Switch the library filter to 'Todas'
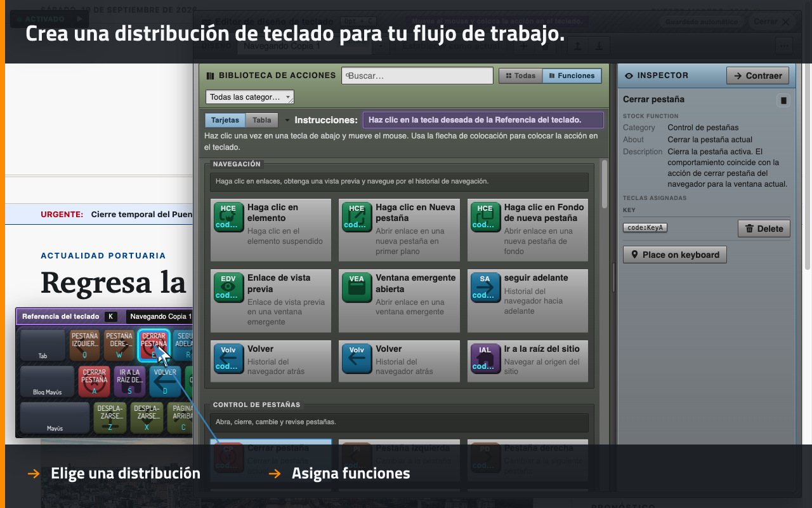Image resolution: width=812 pixels, height=508 pixels. pos(521,76)
